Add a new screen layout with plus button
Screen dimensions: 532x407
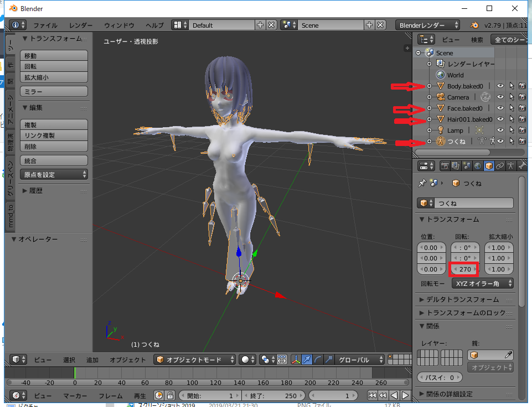point(260,25)
